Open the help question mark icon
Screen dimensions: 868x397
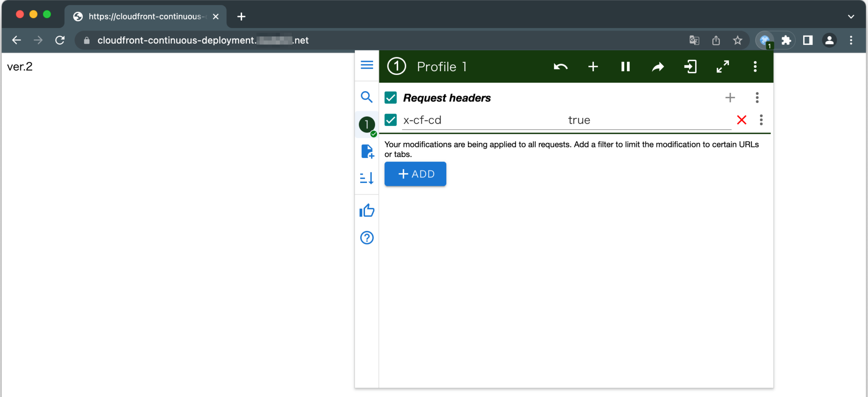(367, 238)
